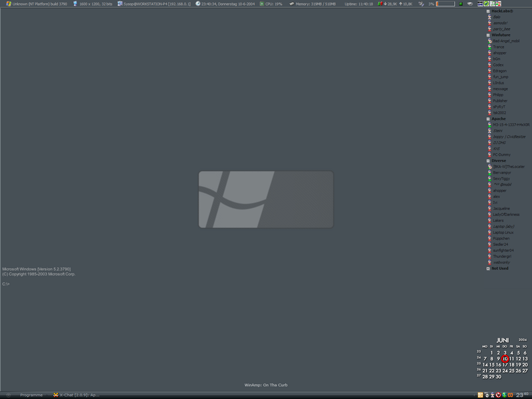Click the volume level bar in top bar
The width and height of the screenshot is (532, 399).
[446, 4]
